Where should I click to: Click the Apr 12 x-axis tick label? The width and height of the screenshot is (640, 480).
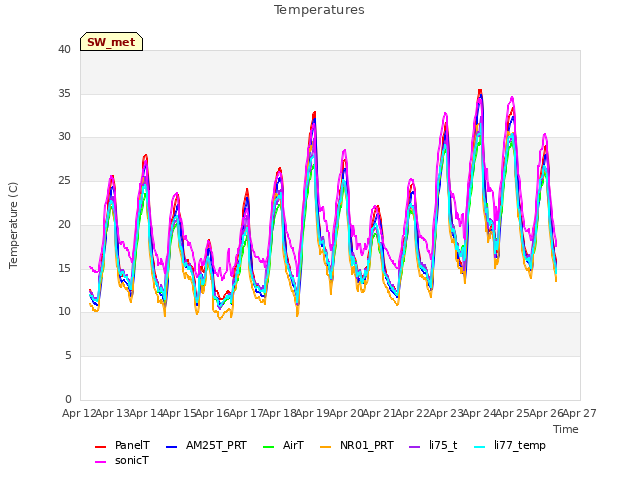(79, 413)
